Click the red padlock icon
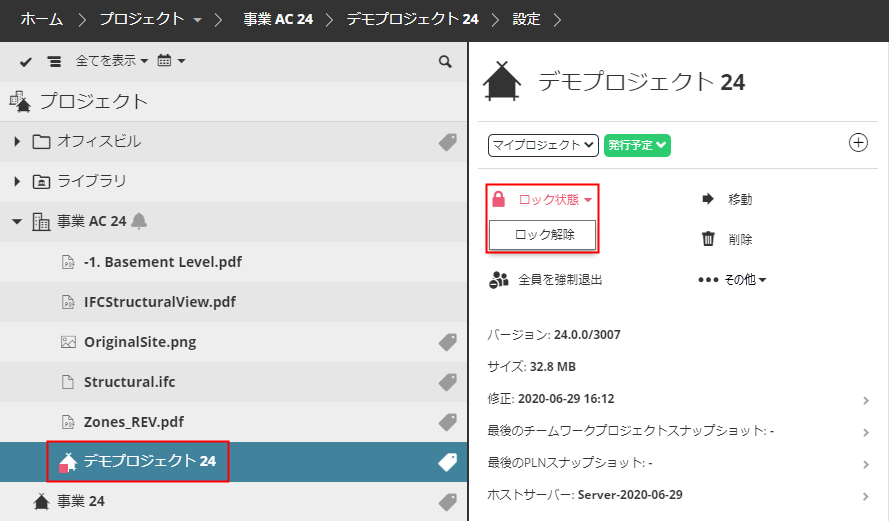 pyautogui.click(x=498, y=200)
